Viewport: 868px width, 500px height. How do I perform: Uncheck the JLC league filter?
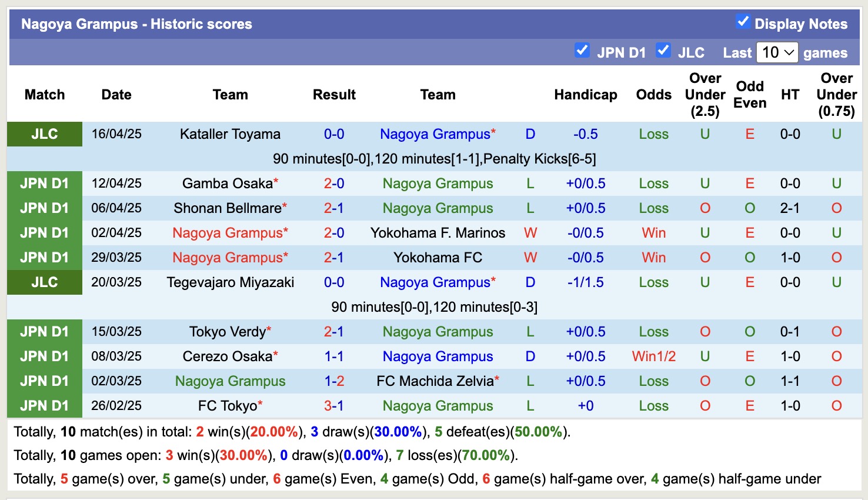pos(663,51)
